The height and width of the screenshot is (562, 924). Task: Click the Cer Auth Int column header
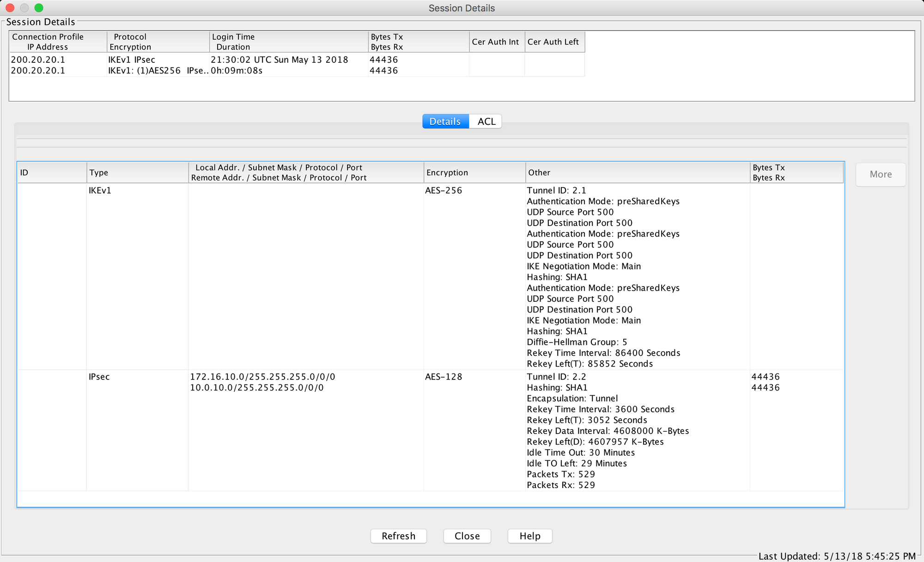tap(496, 42)
